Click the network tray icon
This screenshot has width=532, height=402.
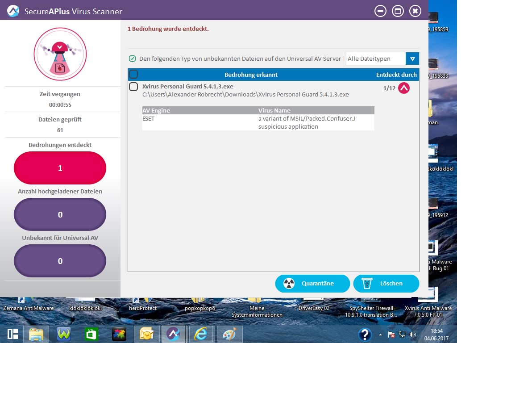click(402, 335)
